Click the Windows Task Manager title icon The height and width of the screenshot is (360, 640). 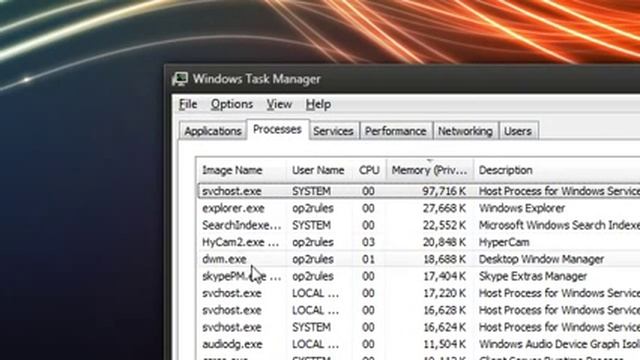[x=180, y=79]
